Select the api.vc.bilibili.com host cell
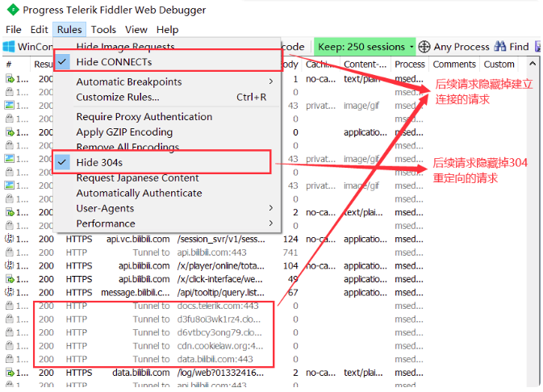543x392 pixels. (138, 239)
